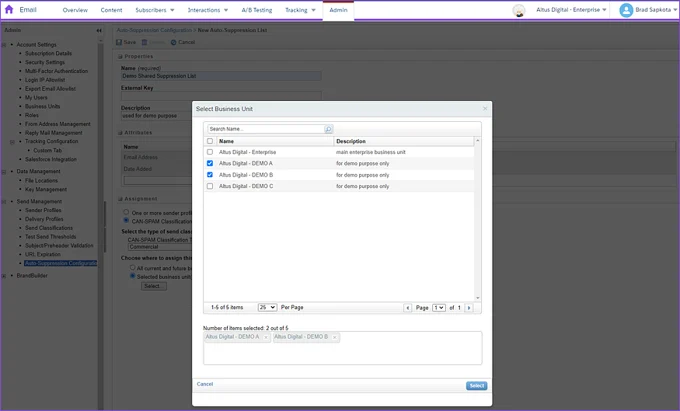Click the Save disk icon
The image size is (680, 411).
pos(119,42)
